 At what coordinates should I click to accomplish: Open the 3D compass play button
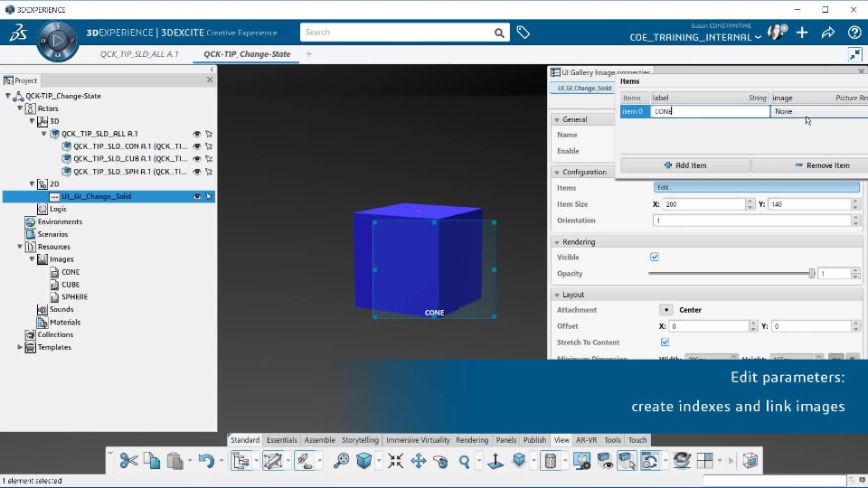coord(58,40)
